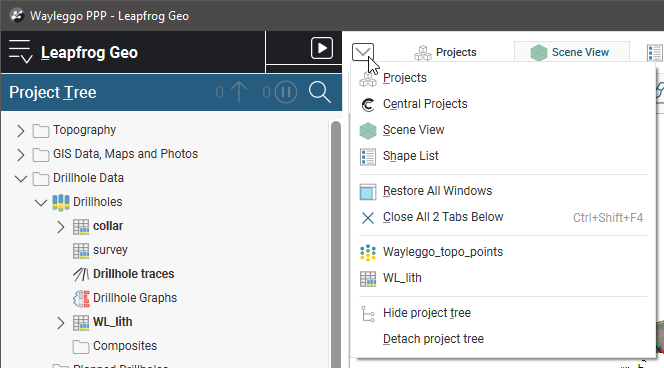664x368 pixels.
Task: Expand the collar table
Action: 61,227
